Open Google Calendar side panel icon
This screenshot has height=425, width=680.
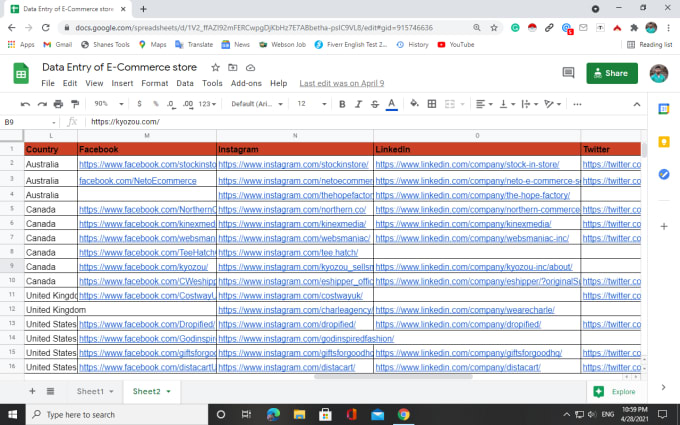[664, 109]
